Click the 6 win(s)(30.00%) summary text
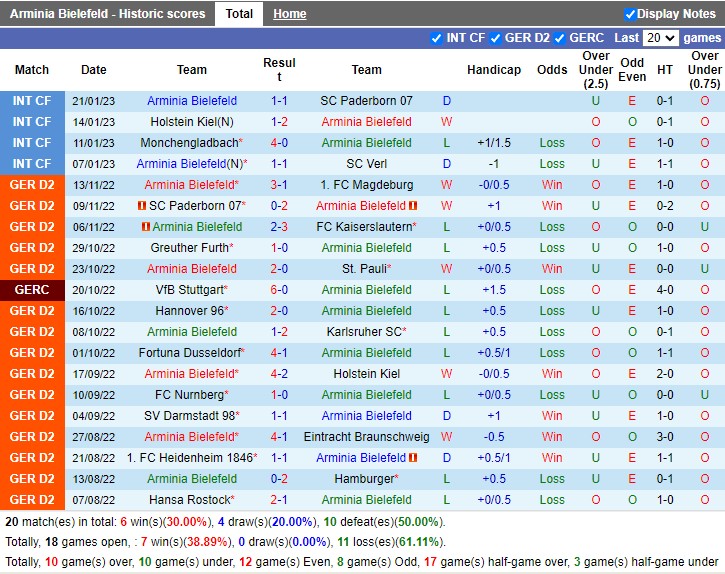 click(164, 522)
